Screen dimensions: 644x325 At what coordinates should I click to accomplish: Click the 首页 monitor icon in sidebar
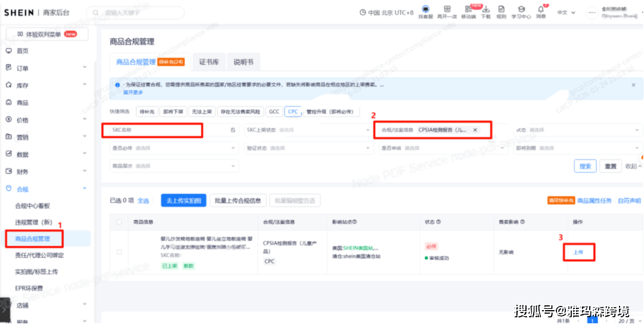[x=8, y=51]
